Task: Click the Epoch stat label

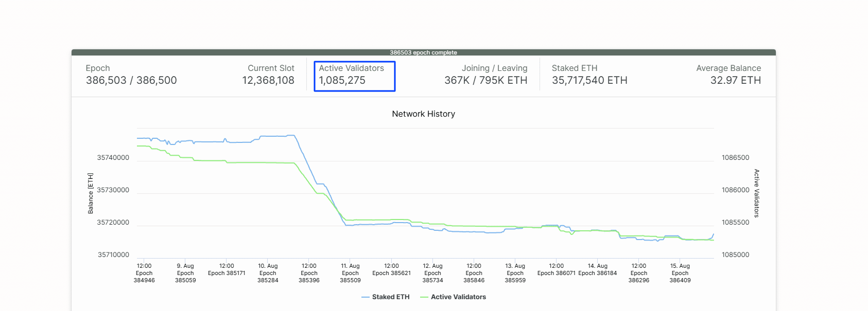Action: (x=98, y=68)
